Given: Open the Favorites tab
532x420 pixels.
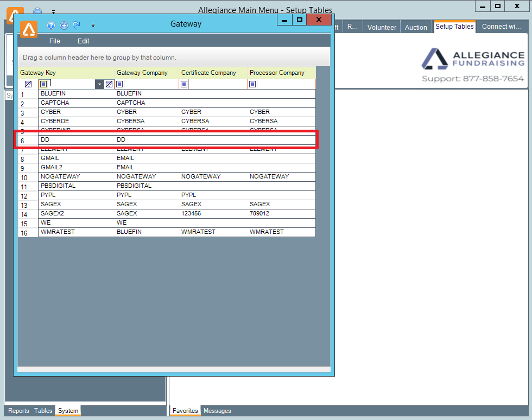Looking at the screenshot, I should [185, 410].
